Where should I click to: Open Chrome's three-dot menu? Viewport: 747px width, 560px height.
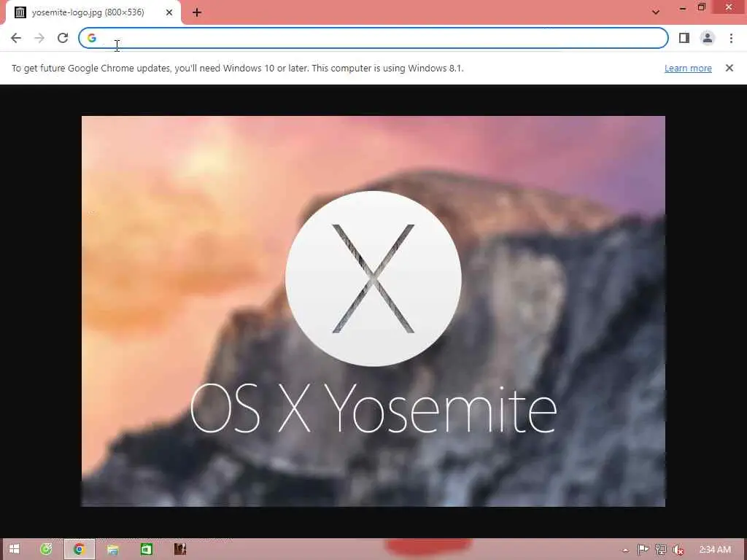click(731, 38)
